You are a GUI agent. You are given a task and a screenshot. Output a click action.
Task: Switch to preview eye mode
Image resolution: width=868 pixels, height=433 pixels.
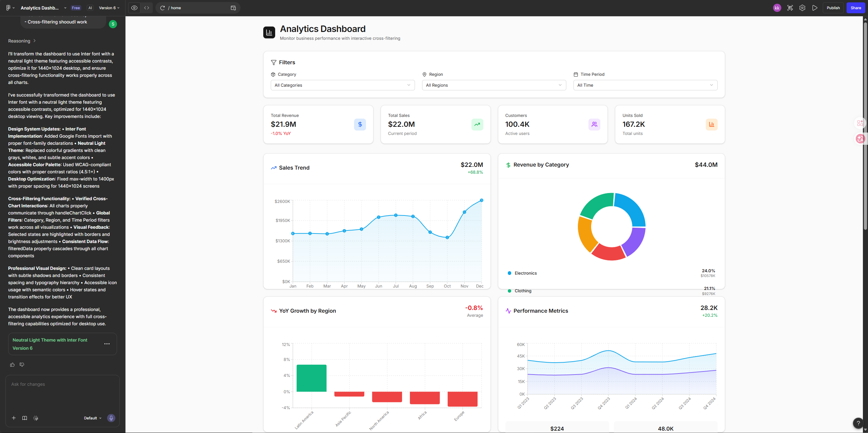[x=134, y=8]
